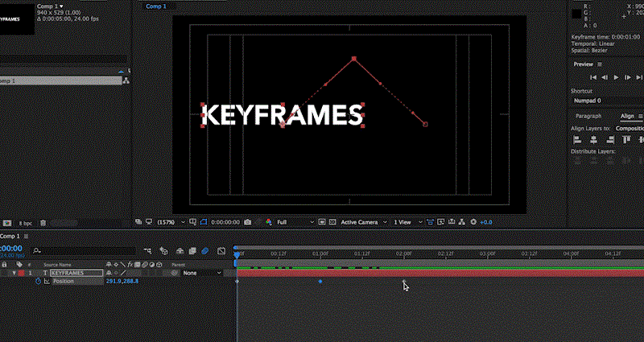This screenshot has height=342, width=644.
Task: Toggle mask and shape path visibility
Action: (x=204, y=222)
